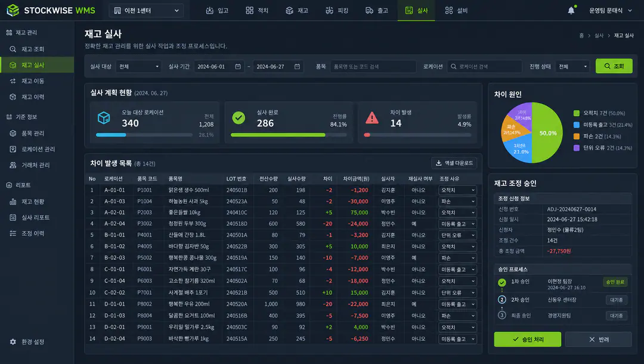This screenshot has width=644, height=364.
Task: Click the green 50.0% pie slice
Action: [547, 132]
